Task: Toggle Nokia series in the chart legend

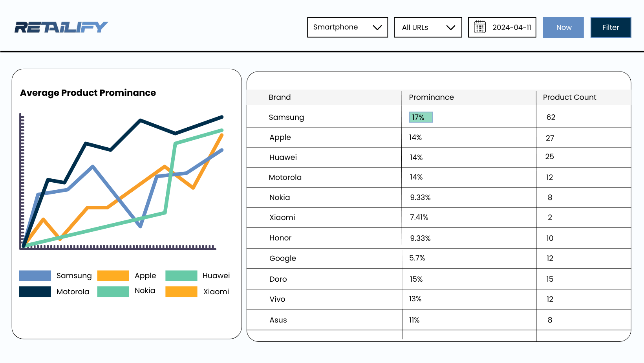Action: coord(145,291)
